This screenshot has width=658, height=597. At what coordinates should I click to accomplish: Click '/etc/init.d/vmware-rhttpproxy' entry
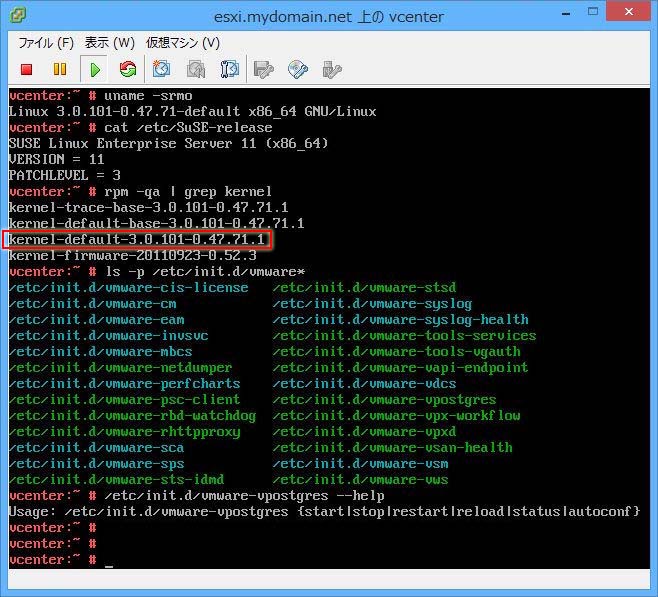[x=125, y=432]
